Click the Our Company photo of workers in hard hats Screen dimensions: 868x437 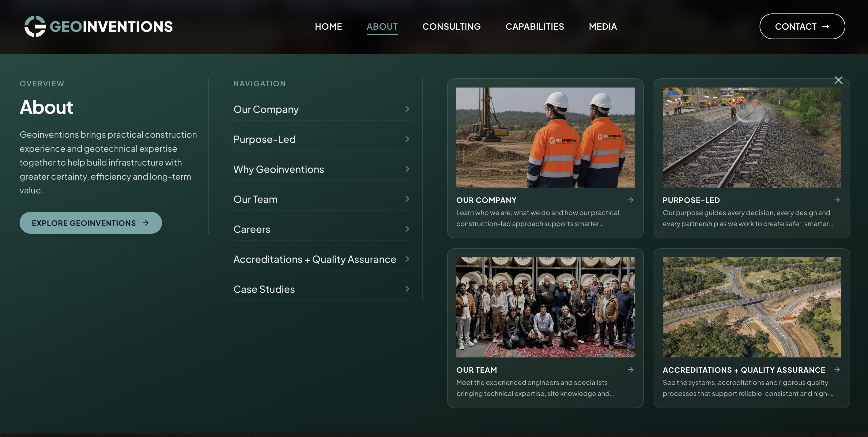pyautogui.click(x=545, y=137)
